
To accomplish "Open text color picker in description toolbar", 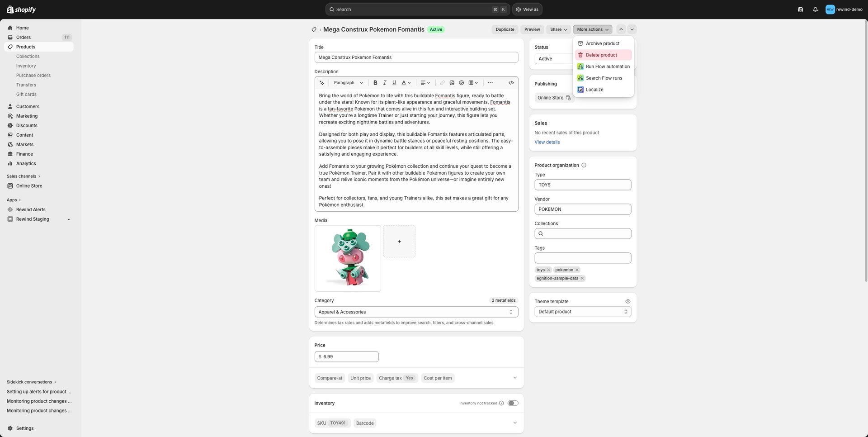I will 406,83.
